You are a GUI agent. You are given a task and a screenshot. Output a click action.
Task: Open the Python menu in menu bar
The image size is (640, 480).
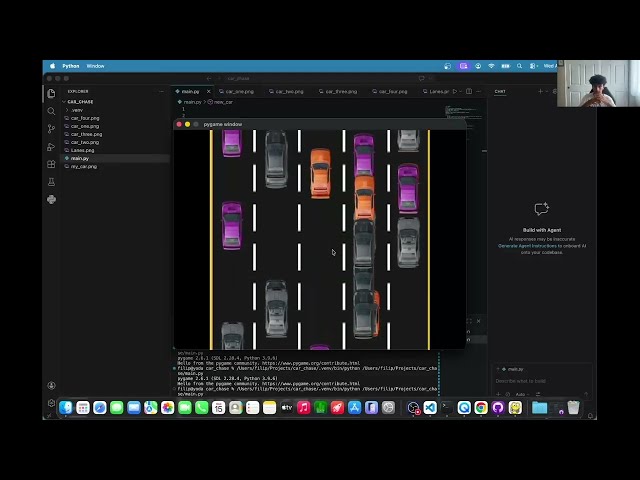(x=71, y=66)
